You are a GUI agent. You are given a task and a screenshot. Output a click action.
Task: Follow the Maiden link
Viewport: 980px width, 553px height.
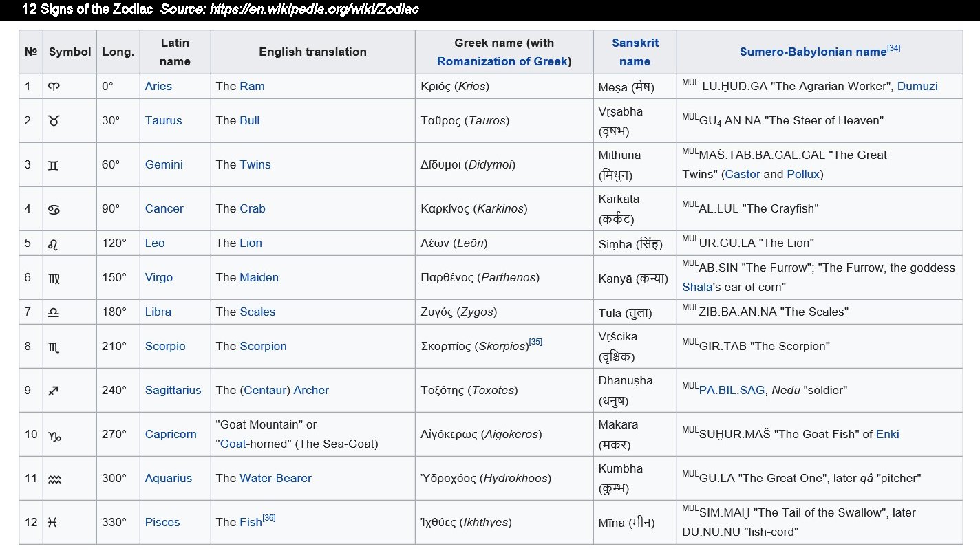pos(259,277)
